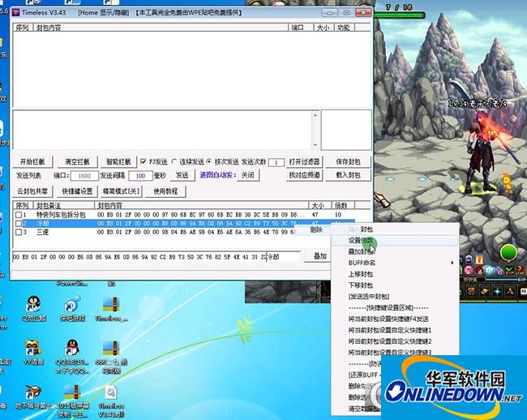
Task: Click the golden hammer skill slot icon
Action: coord(485,291)
